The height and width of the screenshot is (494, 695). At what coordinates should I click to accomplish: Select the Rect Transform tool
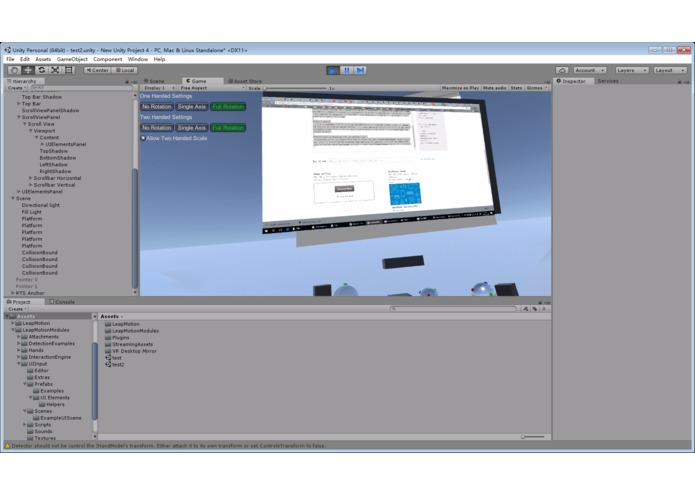point(69,70)
